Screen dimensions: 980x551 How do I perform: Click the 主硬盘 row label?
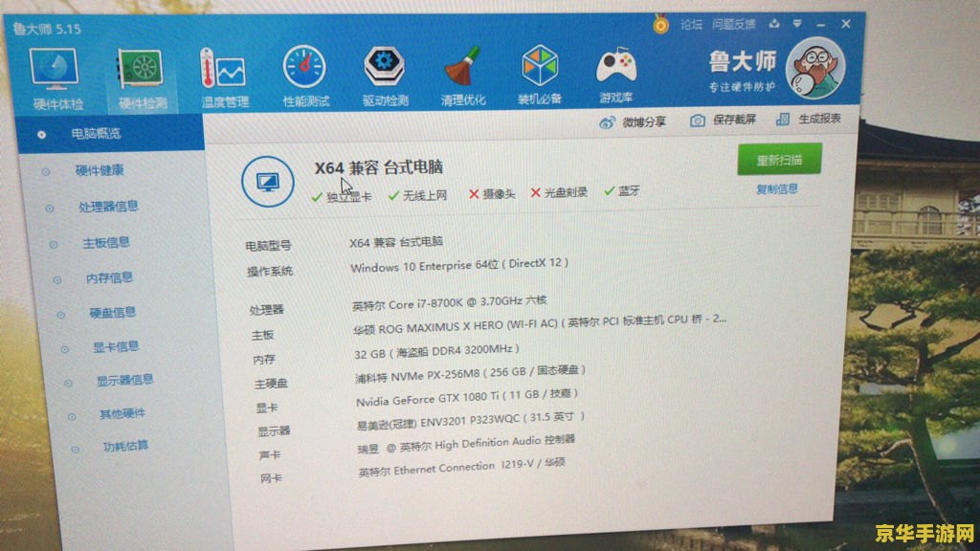[x=271, y=384]
